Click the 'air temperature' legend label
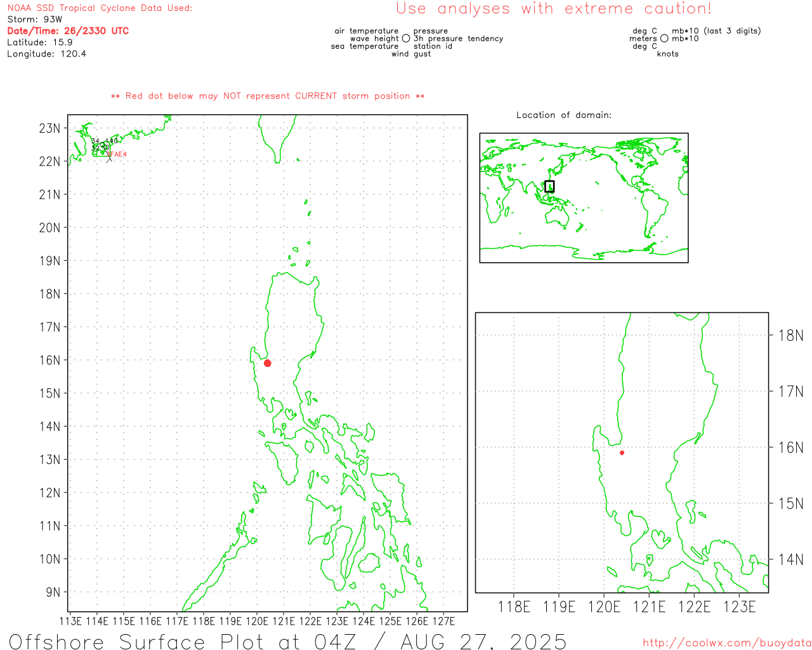The height and width of the screenshot is (650, 812). (x=367, y=31)
